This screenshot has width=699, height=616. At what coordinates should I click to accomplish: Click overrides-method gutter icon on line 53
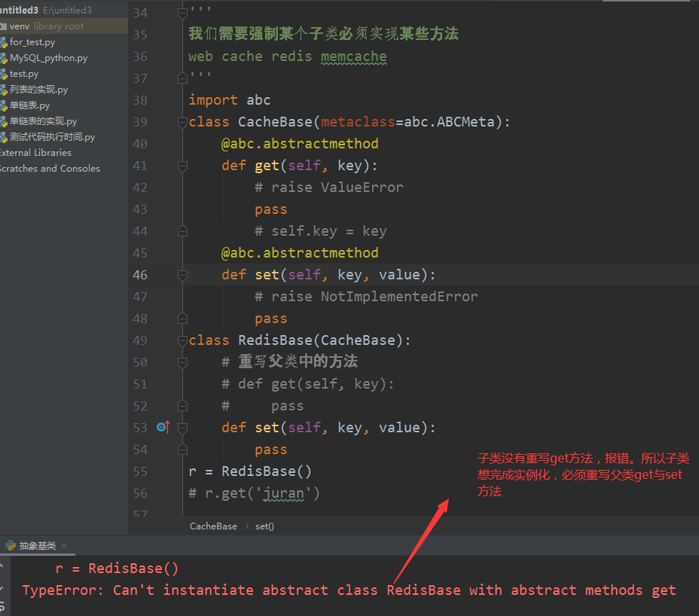click(163, 427)
